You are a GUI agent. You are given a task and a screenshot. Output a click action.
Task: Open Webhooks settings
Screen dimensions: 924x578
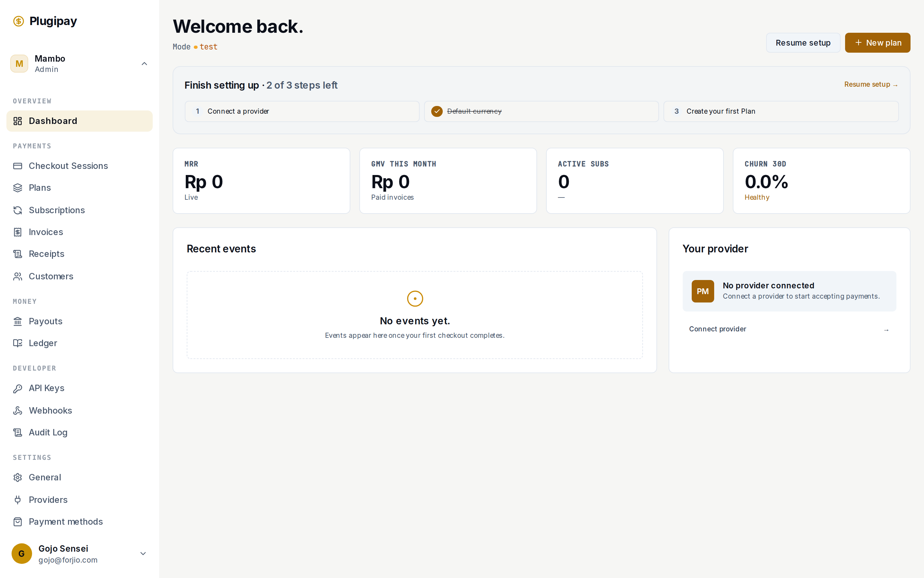[80, 411]
